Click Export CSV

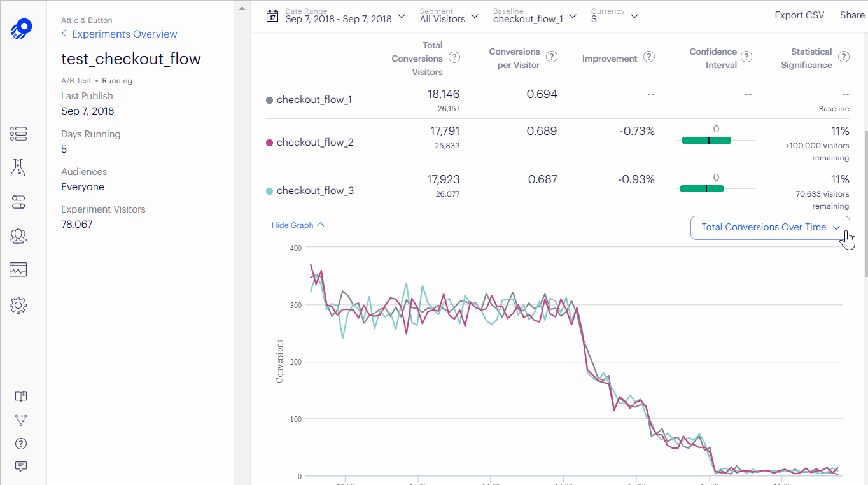click(799, 15)
